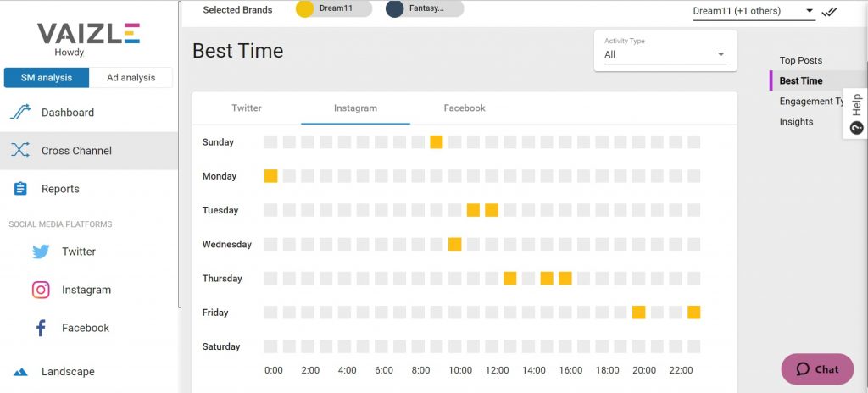This screenshot has height=393, width=868.
Task: Open the Dream11 (+1 others) brand selector
Action: tap(754, 11)
